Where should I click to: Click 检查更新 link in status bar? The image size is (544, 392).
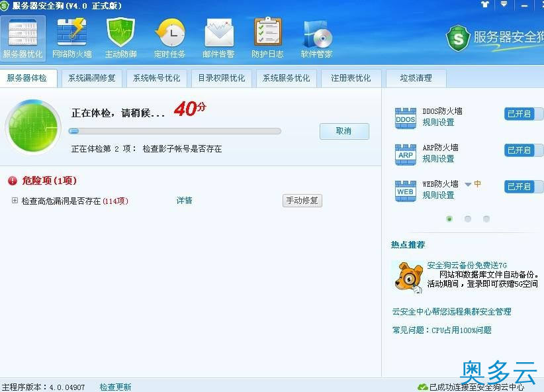[115, 387]
